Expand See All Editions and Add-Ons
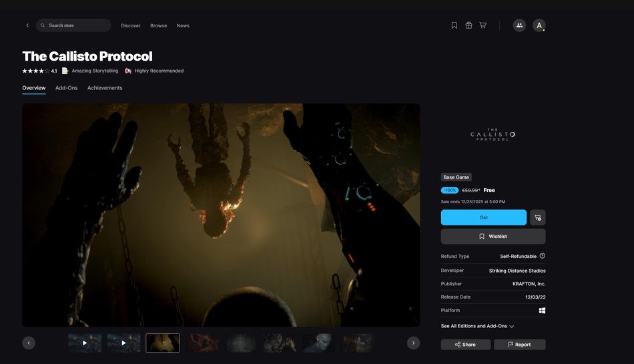Viewport: 634px width, 364px height. point(477,326)
